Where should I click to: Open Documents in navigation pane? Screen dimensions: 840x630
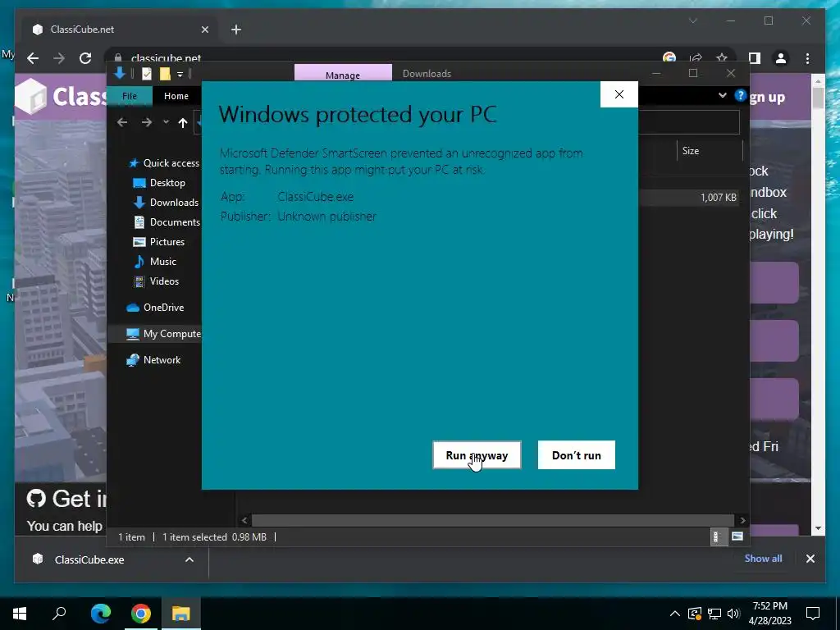(175, 221)
